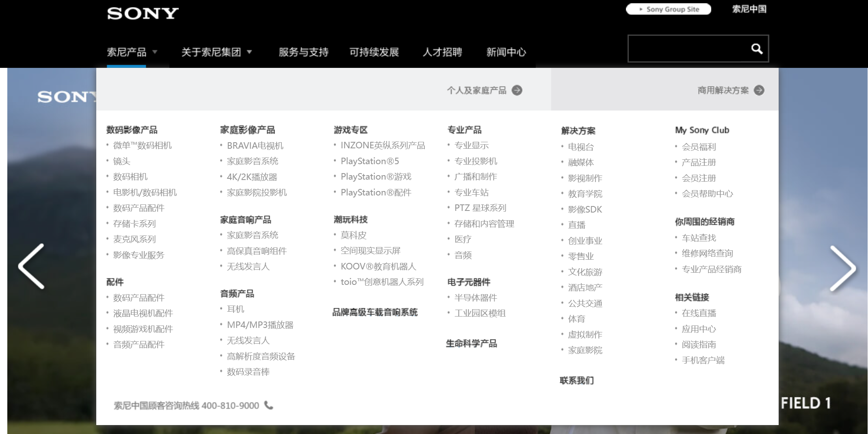
Task: Open the 服务与支持 menu item
Action: [303, 52]
